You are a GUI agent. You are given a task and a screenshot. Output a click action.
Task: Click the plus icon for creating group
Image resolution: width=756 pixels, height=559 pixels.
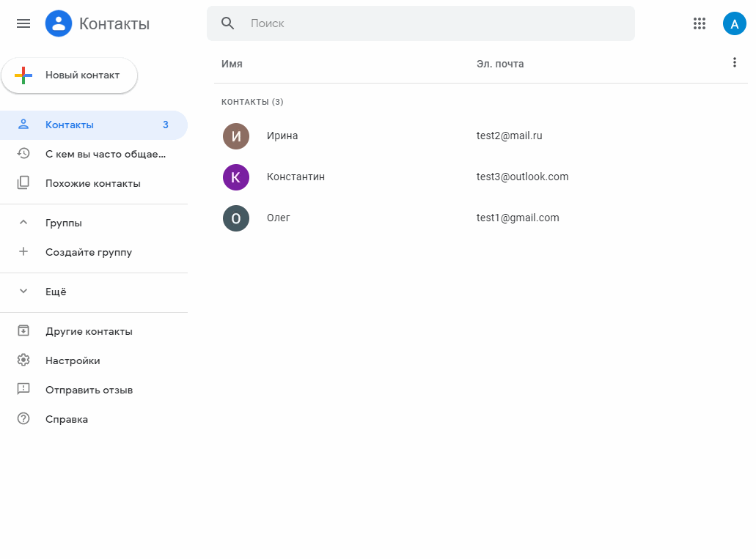tap(23, 251)
